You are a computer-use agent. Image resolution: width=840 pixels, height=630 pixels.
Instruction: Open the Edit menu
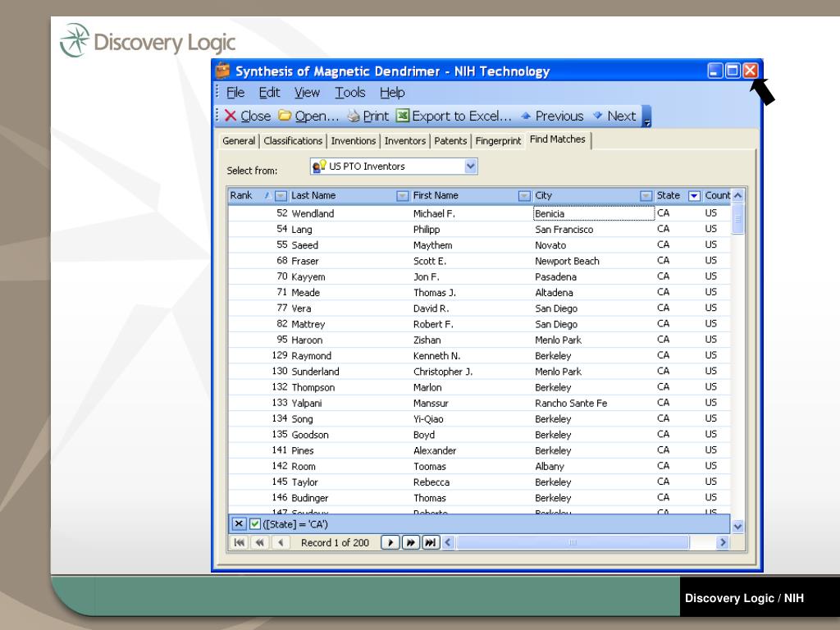click(269, 92)
